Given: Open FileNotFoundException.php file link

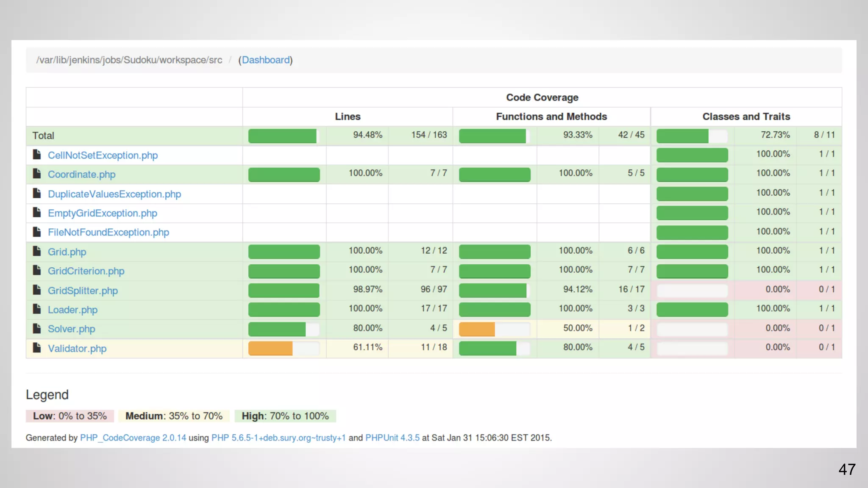Looking at the screenshot, I should tap(108, 232).
